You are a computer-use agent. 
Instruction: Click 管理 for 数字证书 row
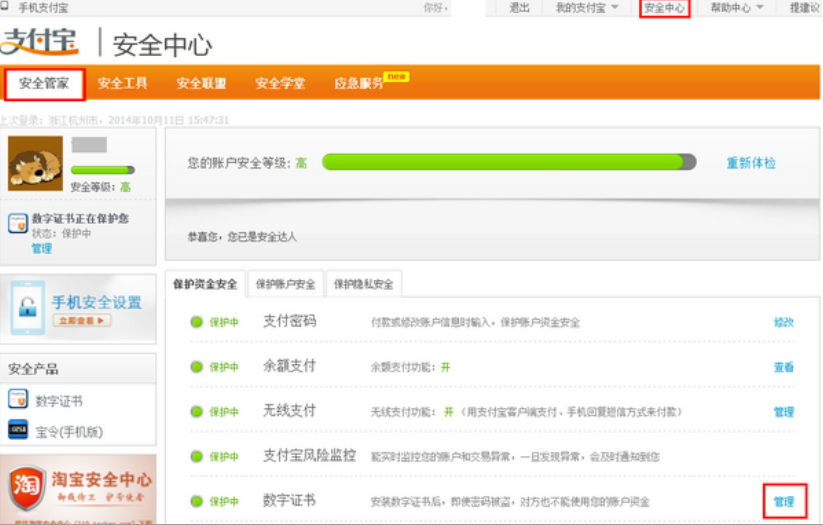[784, 502]
